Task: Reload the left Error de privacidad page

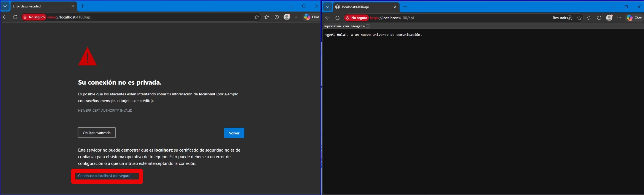Action: point(15,17)
